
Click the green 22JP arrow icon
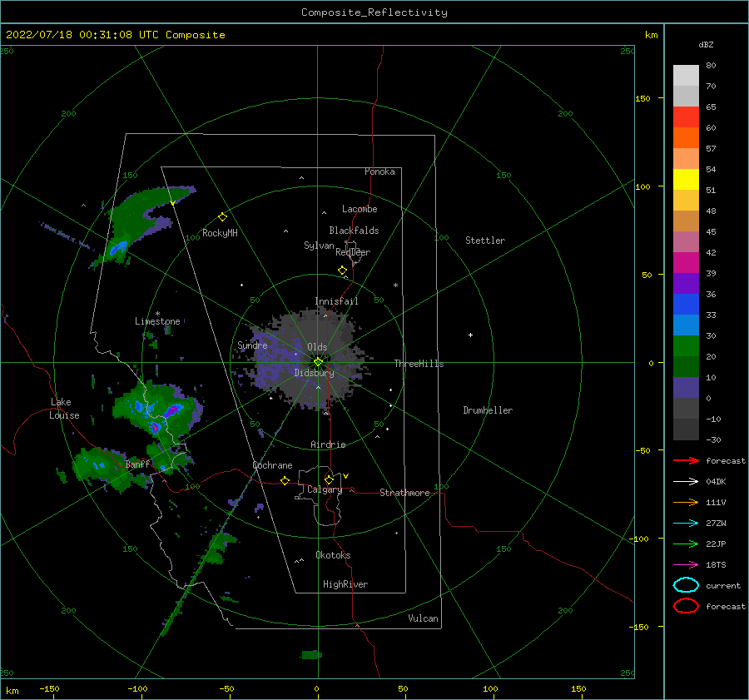click(686, 544)
